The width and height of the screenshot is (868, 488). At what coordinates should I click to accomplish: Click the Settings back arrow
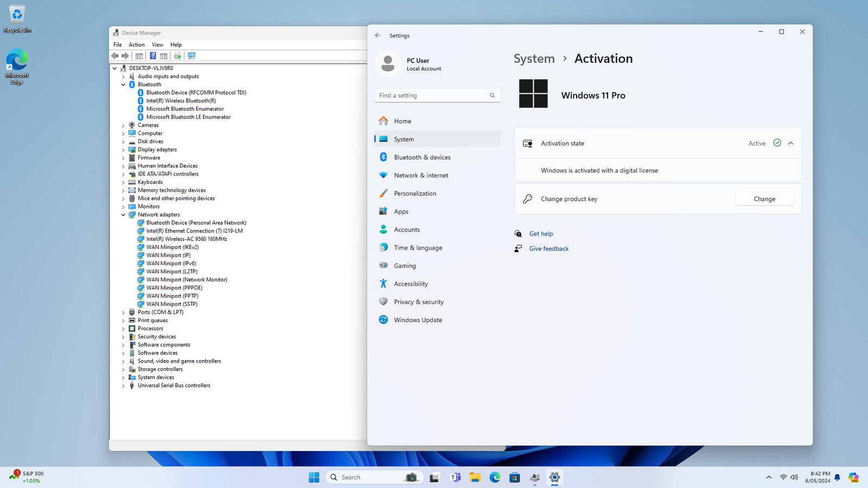coord(378,35)
